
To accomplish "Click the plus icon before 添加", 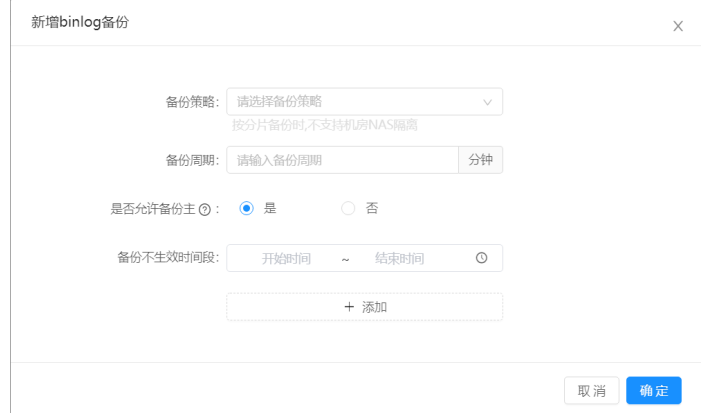I will (x=349, y=307).
